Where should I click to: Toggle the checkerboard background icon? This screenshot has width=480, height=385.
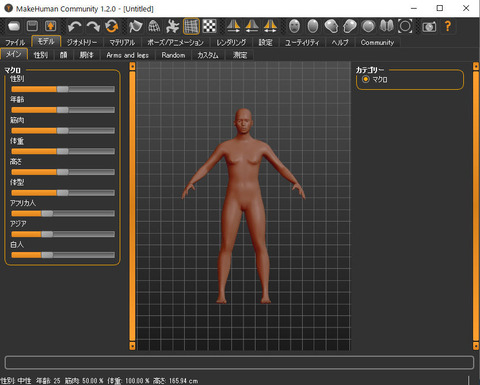(210, 26)
